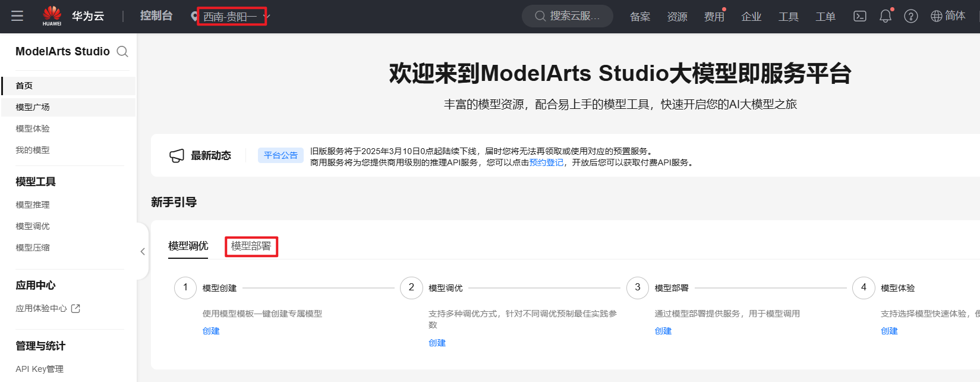Screen dimensions: 980x382
Task: Click step 4 circle 模型体验
Action: [x=864, y=287]
